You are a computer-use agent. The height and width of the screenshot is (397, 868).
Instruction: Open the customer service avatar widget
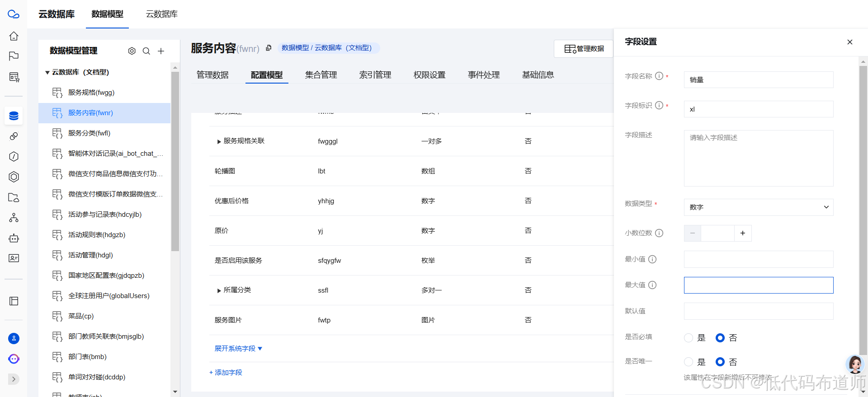pyautogui.click(x=855, y=364)
